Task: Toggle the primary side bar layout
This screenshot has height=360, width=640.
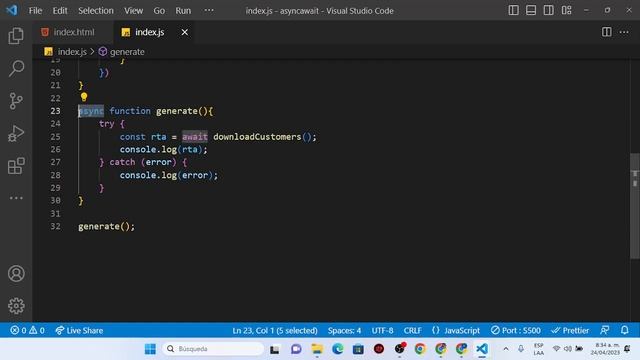Action: click(513, 10)
